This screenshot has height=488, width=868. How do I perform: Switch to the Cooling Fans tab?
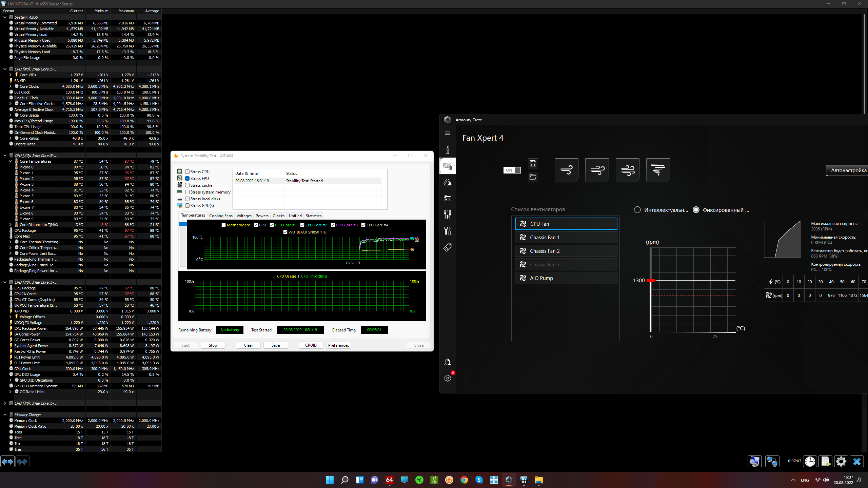[x=221, y=216]
